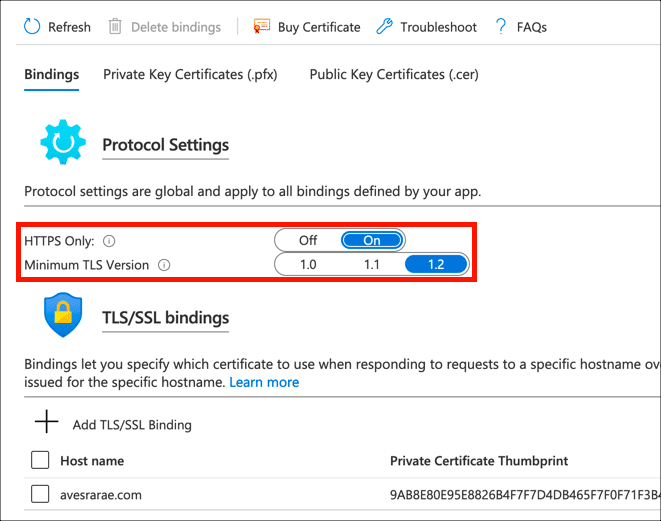Click the HTTPS Only info icon

[x=110, y=241]
